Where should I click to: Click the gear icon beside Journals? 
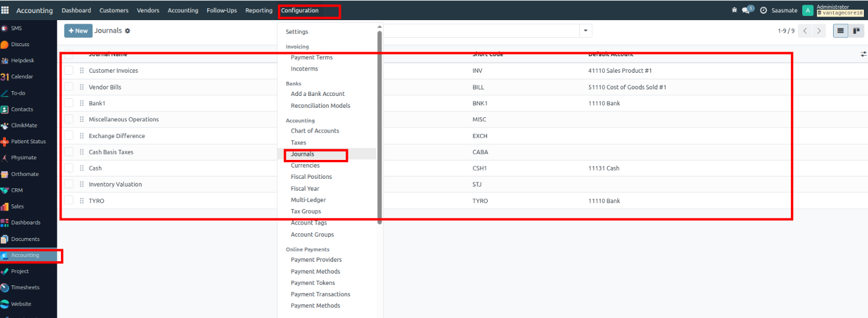pyautogui.click(x=127, y=31)
